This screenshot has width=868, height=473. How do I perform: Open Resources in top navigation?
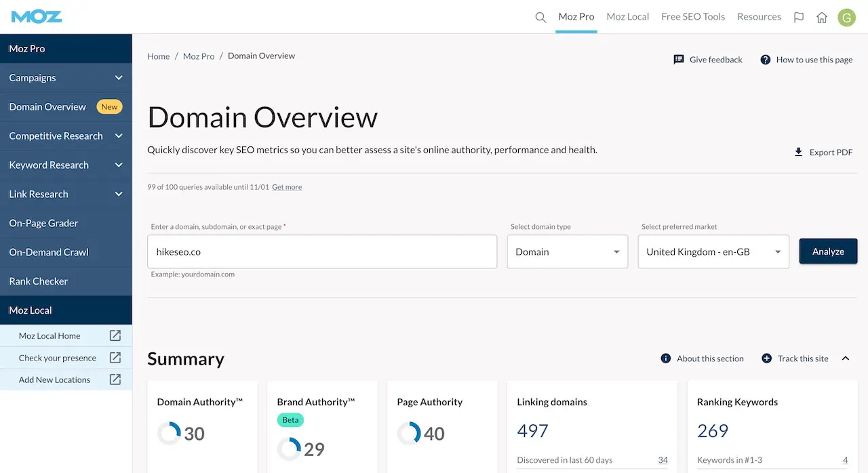(x=759, y=17)
